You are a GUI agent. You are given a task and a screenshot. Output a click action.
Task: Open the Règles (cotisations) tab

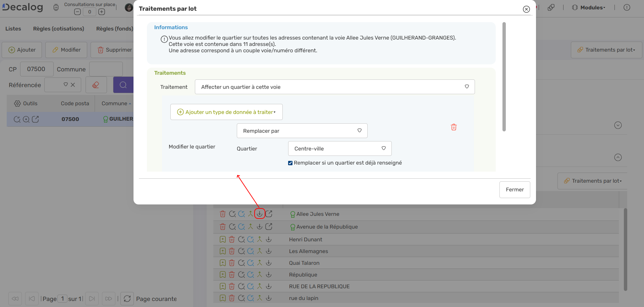[x=59, y=29]
